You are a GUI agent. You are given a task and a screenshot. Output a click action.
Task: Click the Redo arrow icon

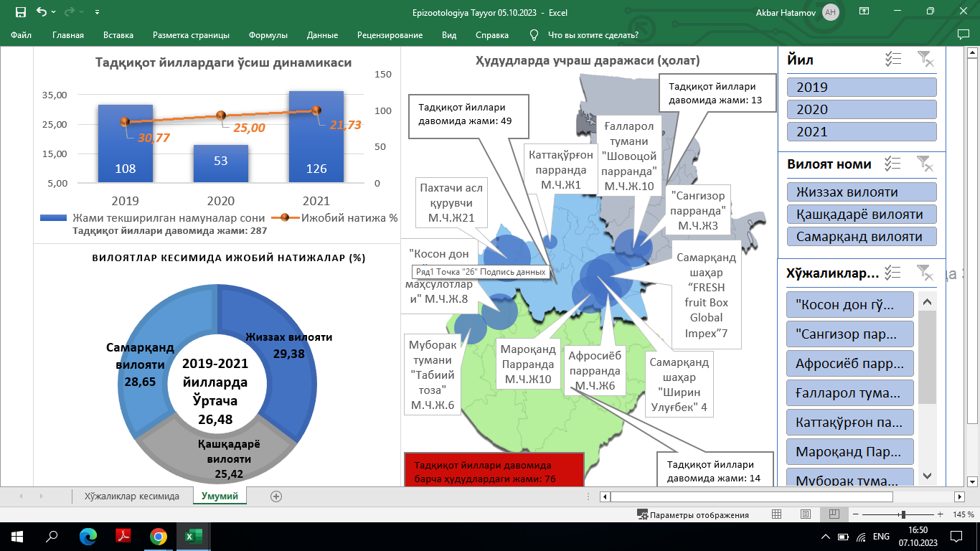(x=70, y=12)
